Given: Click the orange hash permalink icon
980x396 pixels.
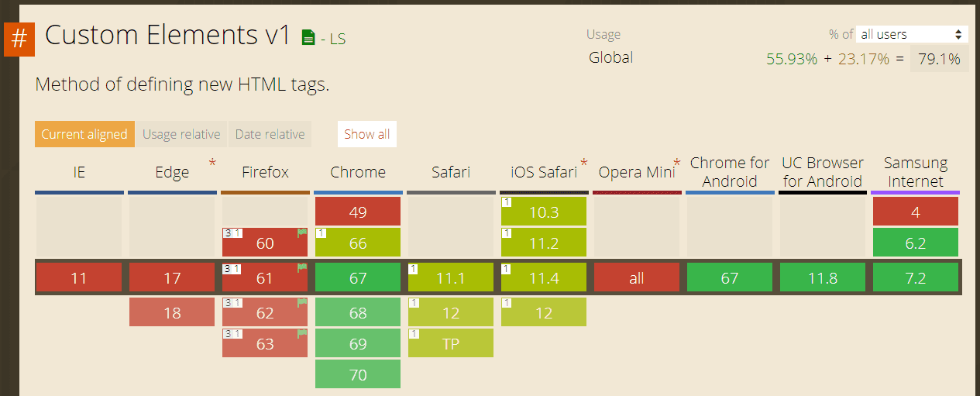Looking at the screenshot, I should pos(19,40).
